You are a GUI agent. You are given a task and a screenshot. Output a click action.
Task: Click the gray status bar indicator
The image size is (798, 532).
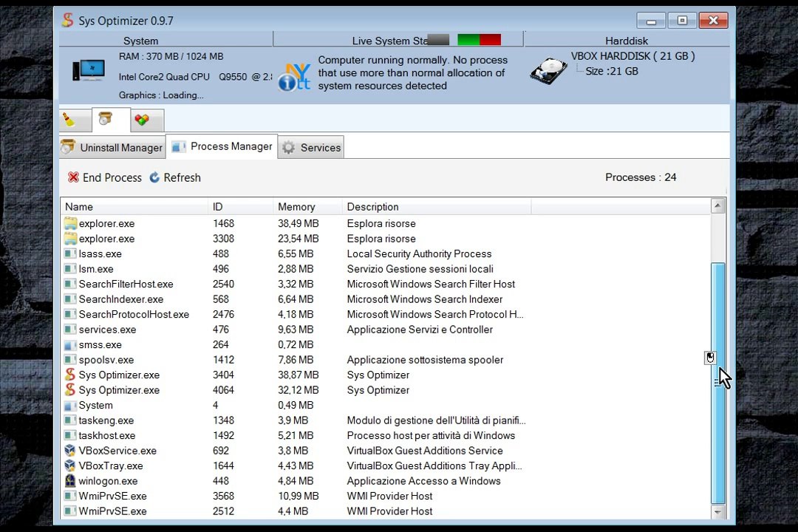438,40
